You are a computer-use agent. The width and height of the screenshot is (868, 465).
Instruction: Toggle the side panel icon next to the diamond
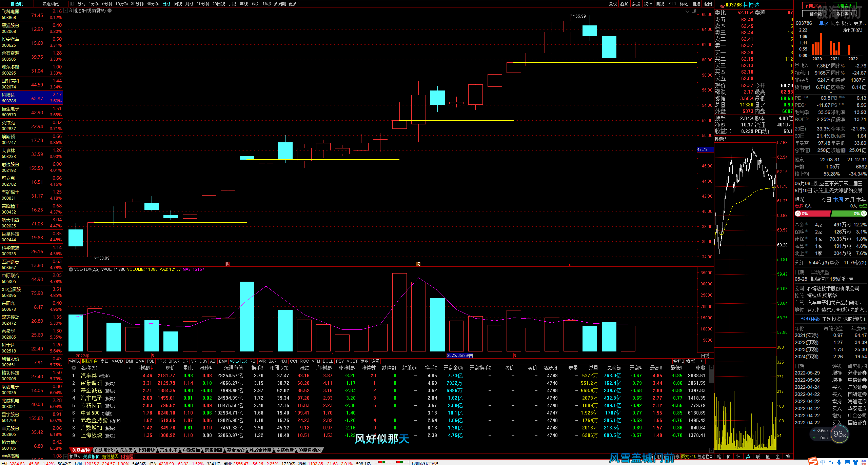pyautogui.click(x=694, y=11)
